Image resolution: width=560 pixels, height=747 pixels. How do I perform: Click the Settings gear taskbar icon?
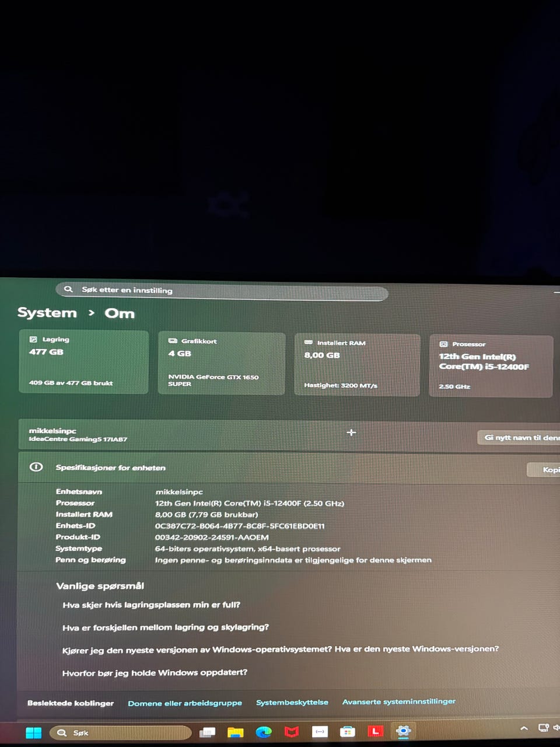[404, 731]
